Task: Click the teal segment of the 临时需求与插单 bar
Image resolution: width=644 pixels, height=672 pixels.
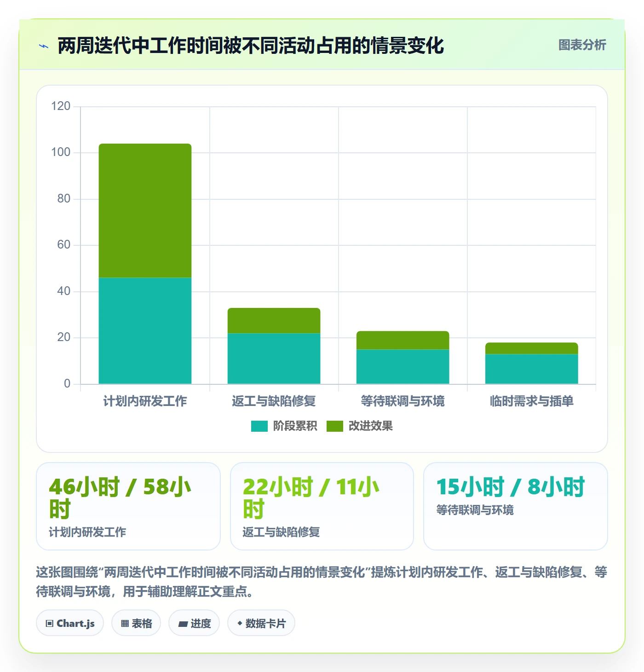Action: [531, 369]
